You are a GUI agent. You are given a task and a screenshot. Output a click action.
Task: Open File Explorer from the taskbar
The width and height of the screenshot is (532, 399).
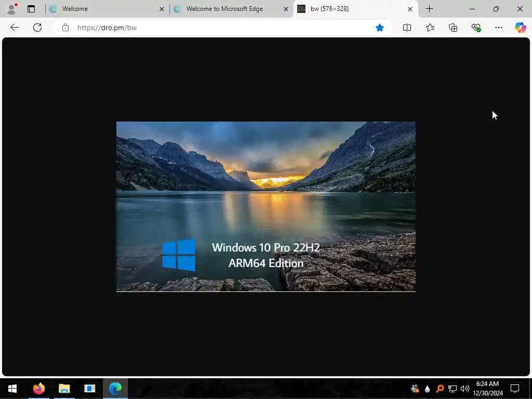(x=64, y=389)
